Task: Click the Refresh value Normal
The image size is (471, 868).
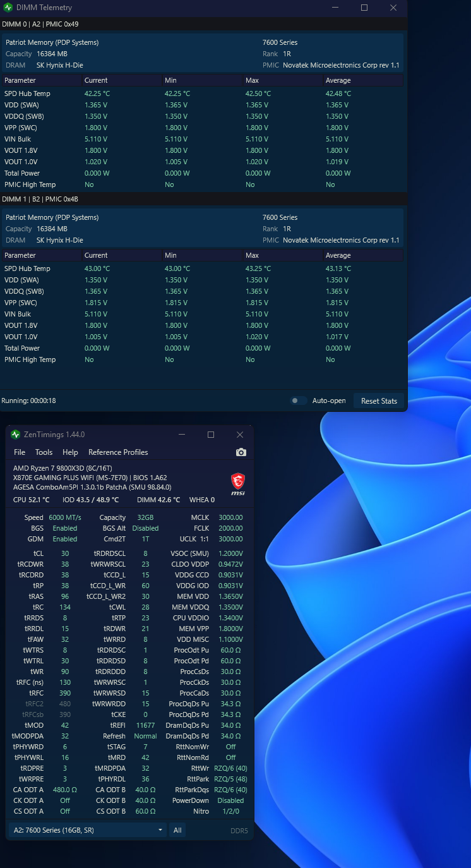Action: (145, 736)
